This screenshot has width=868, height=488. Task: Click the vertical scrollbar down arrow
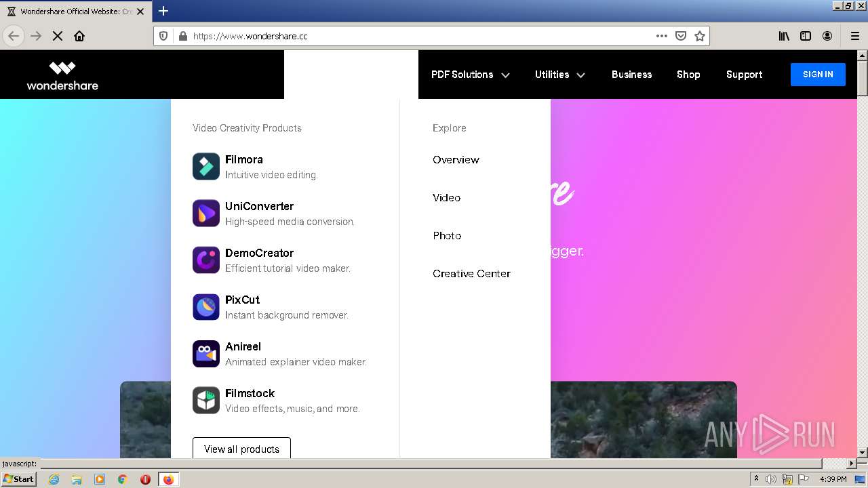tap(863, 452)
